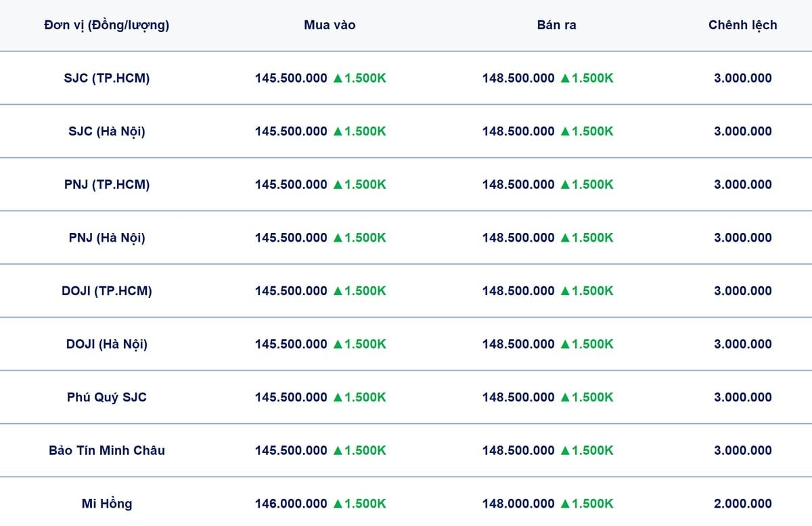Viewport: 812px width, 526px height.
Task: Click PNJ (Hà Nội) difference value 3.000.000
Action: click(743, 238)
